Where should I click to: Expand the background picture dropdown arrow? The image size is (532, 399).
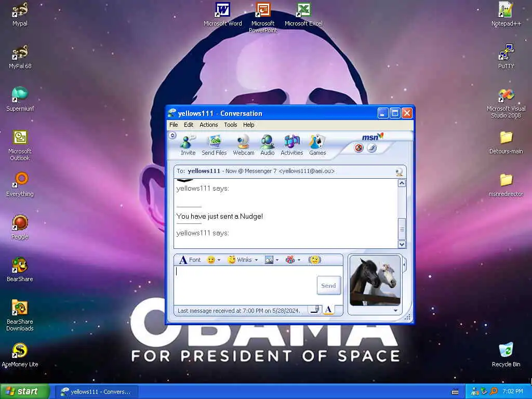pyautogui.click(x=277, y=260)
